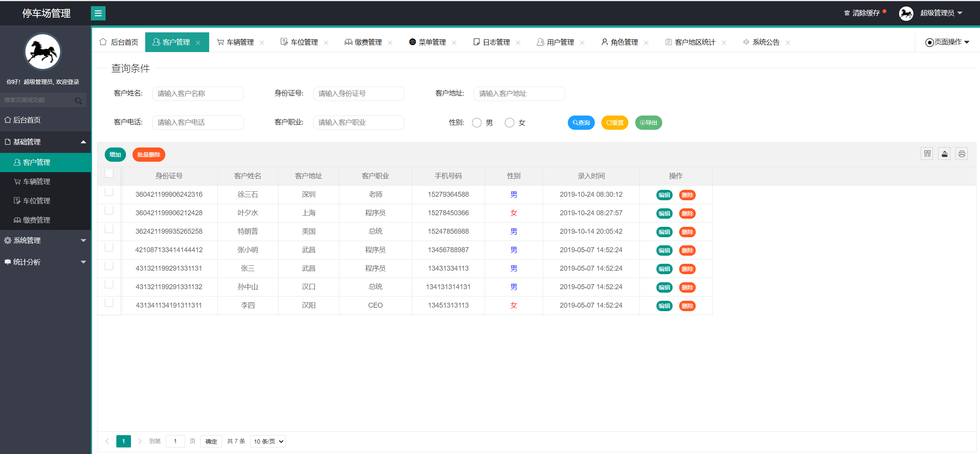This screenshot has width=980, height=454.
Task: Click the clear cache trash icon
Action: [847, 13]
